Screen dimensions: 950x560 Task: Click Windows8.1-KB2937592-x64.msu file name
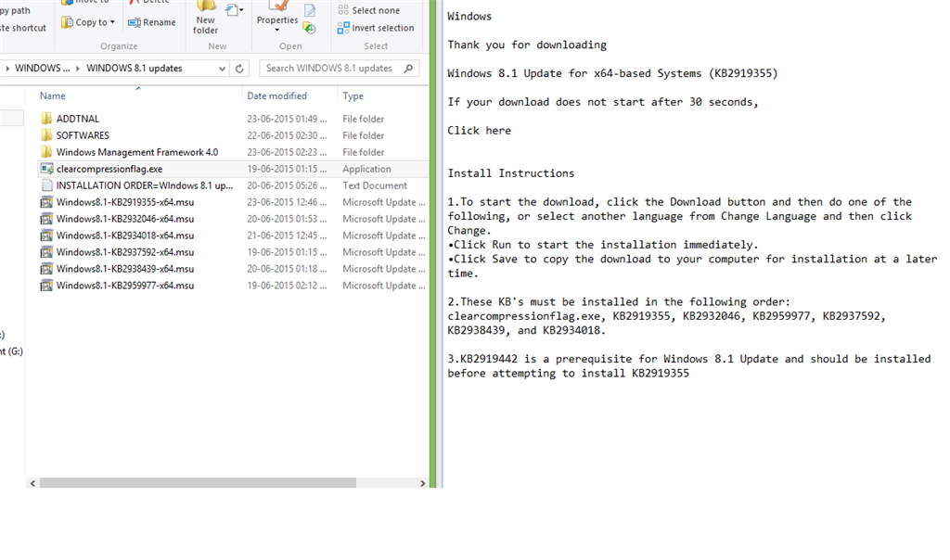125,252
